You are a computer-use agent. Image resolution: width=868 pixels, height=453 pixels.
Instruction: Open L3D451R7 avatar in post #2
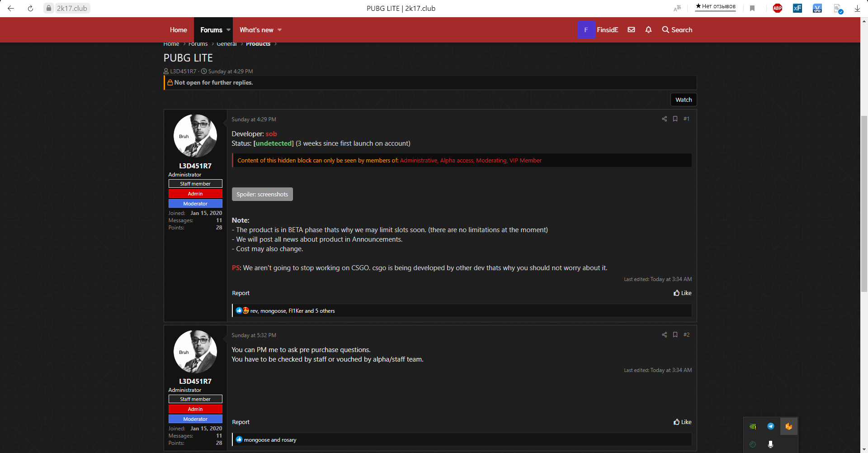click(195, 352)
